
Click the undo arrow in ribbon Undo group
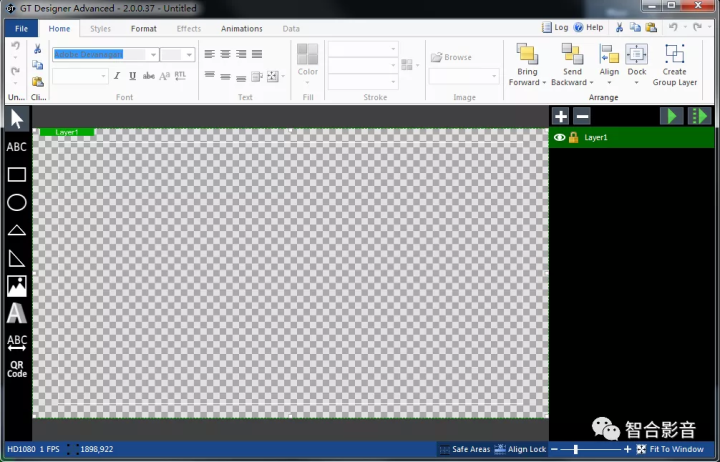point(15,46)
